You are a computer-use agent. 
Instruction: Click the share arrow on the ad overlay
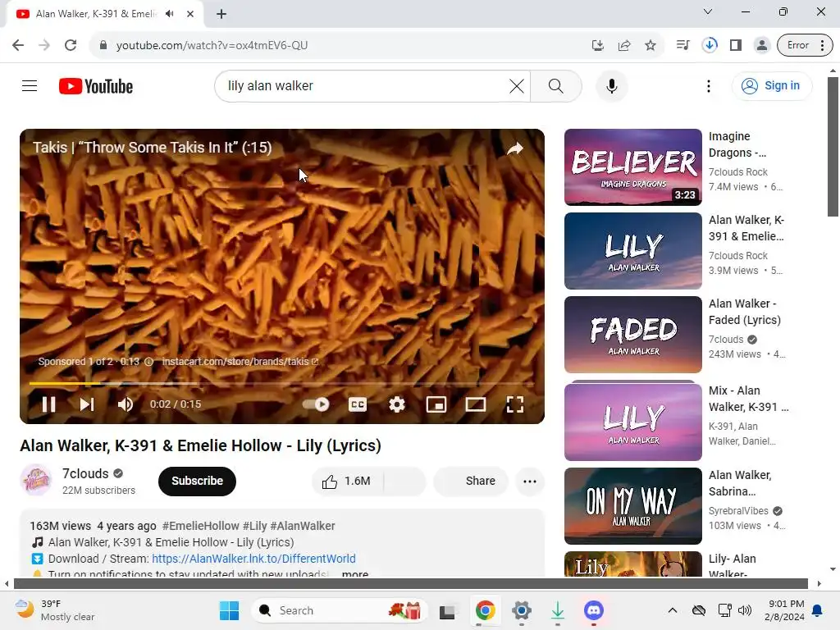point(515,149)
